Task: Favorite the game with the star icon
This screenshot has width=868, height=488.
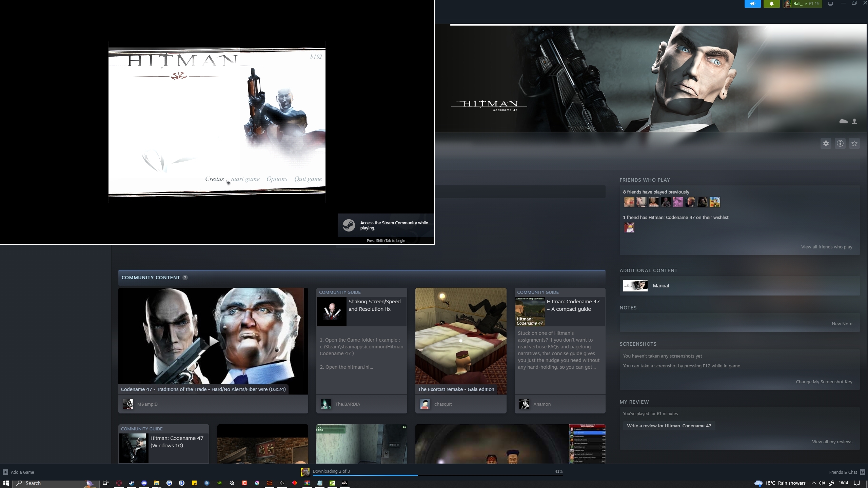Action: coord(854,143)
